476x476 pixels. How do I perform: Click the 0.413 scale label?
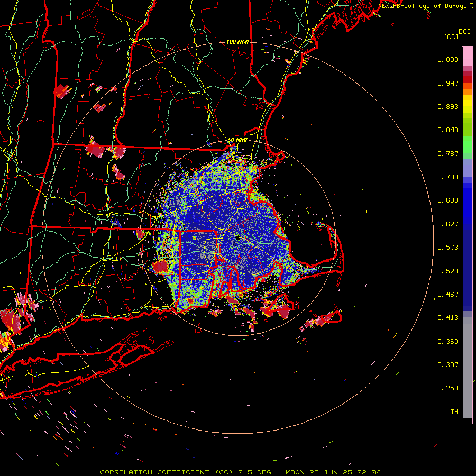point(448,318)
